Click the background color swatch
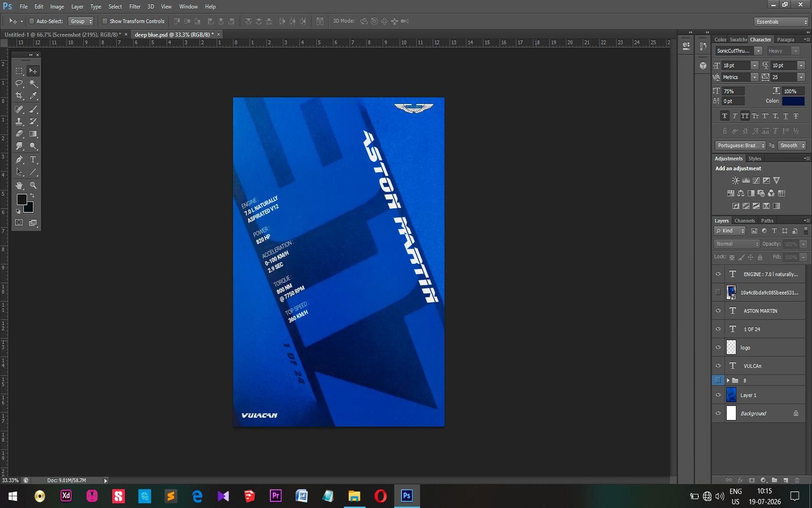The image size is (812, 508). [29, 208]
